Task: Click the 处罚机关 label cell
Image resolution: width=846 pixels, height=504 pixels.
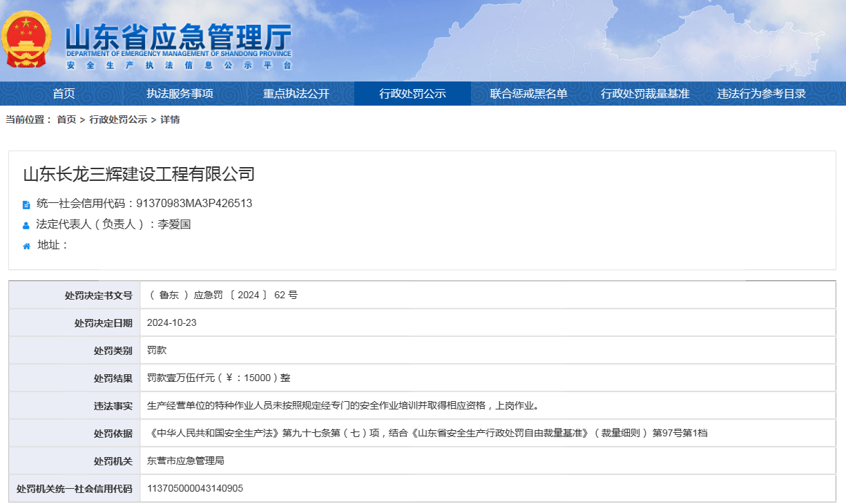Action: tap(75, 461)
